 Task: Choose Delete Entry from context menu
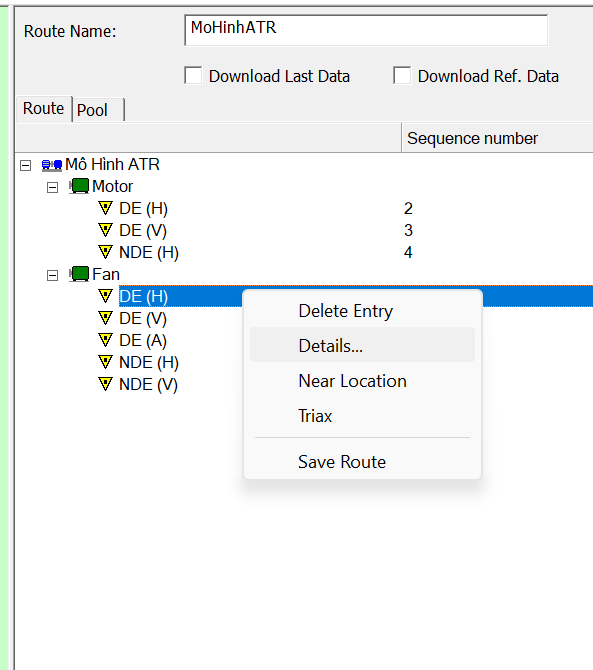(x=362, y=311)
